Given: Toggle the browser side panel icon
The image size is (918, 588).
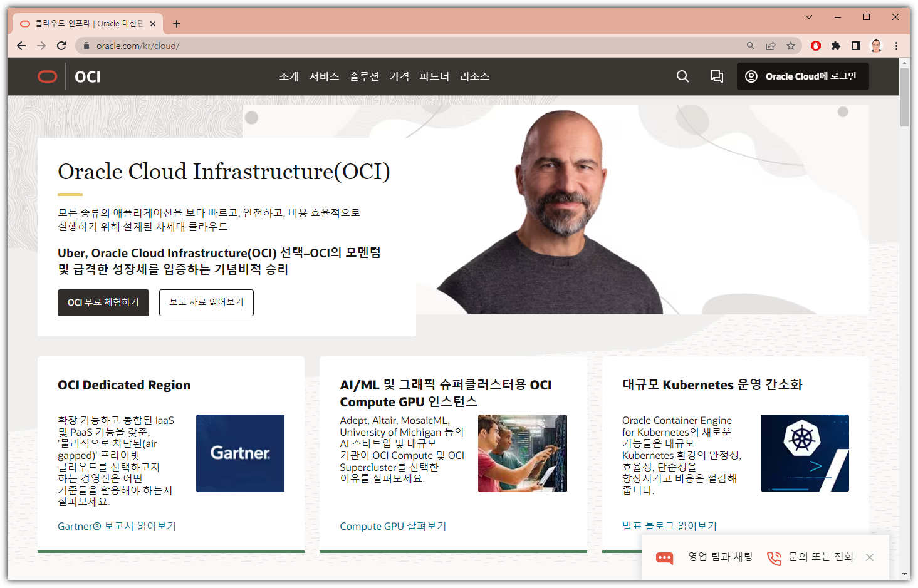Looking at the screenshot, I should 856,46.
